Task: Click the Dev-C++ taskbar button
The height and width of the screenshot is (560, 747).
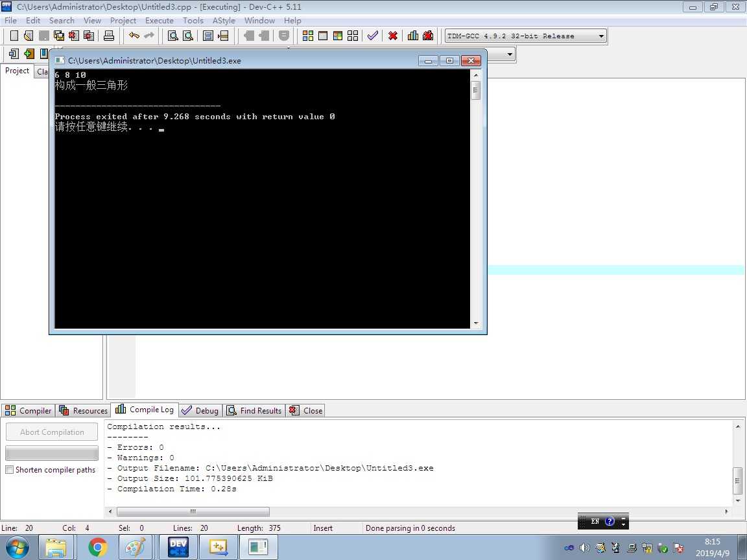Action: tap(179, 547)
